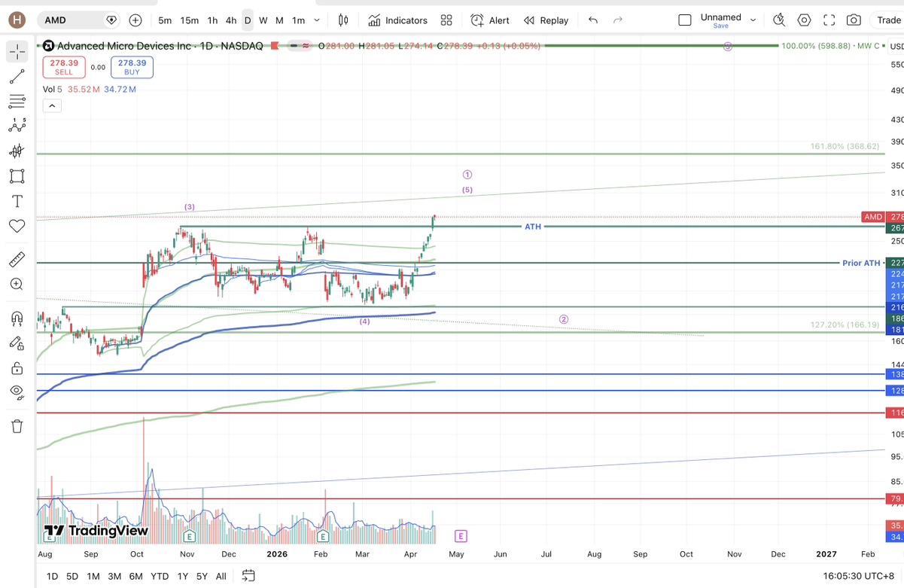Viewport: 904px width, 588px height.
Task: Take a chart snapshot with camera icon
Action: coord(854,20)
